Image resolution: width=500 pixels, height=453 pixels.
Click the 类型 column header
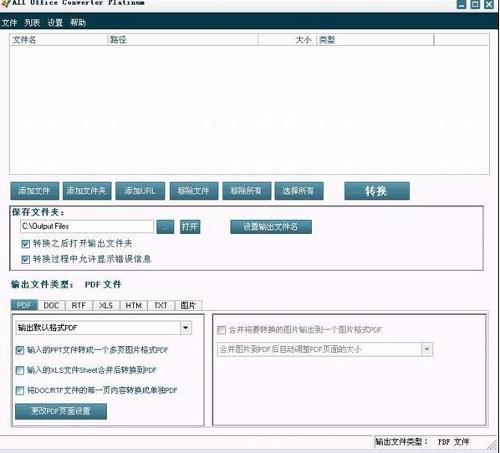(375, 40)
